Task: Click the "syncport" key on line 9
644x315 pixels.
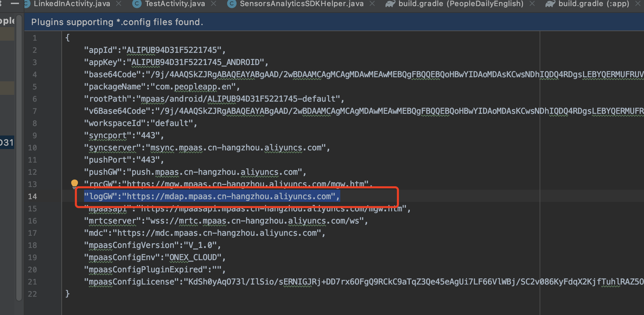Action: [108, 135]
